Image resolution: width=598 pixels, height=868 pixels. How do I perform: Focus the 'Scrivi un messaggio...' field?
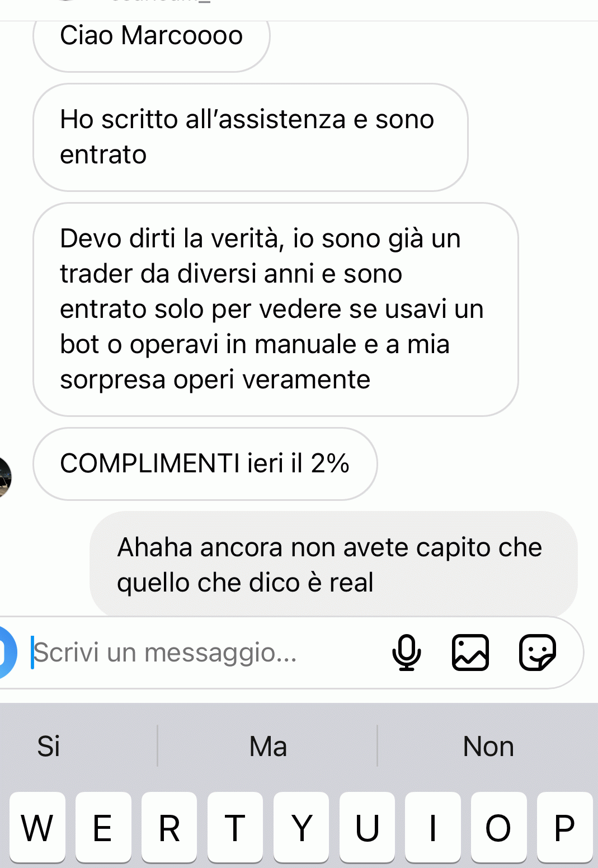207,653
